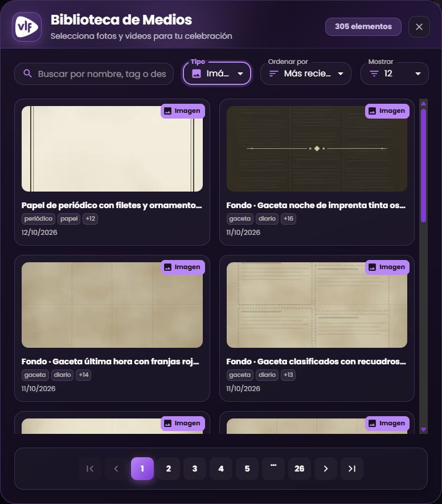Select Gaceta última hora con franjas thumbnail
Viewport: 442px width, 504px height.
tap(112, 305)
